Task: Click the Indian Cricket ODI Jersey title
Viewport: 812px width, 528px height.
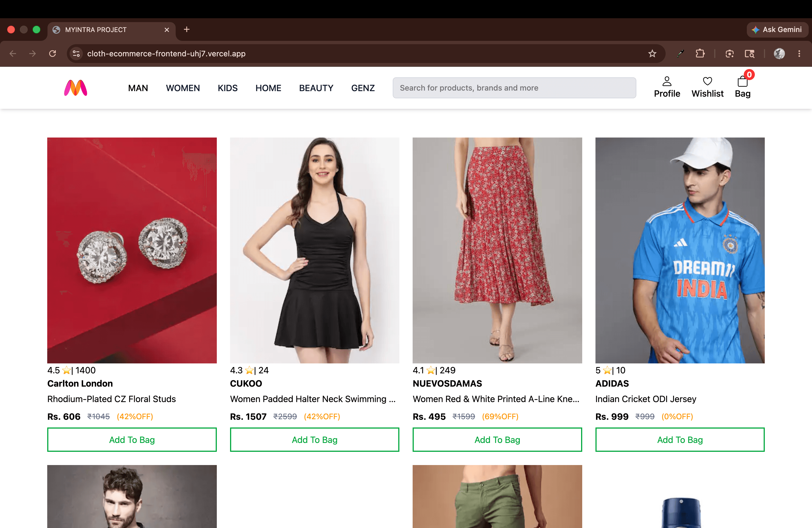Action: 645,399
